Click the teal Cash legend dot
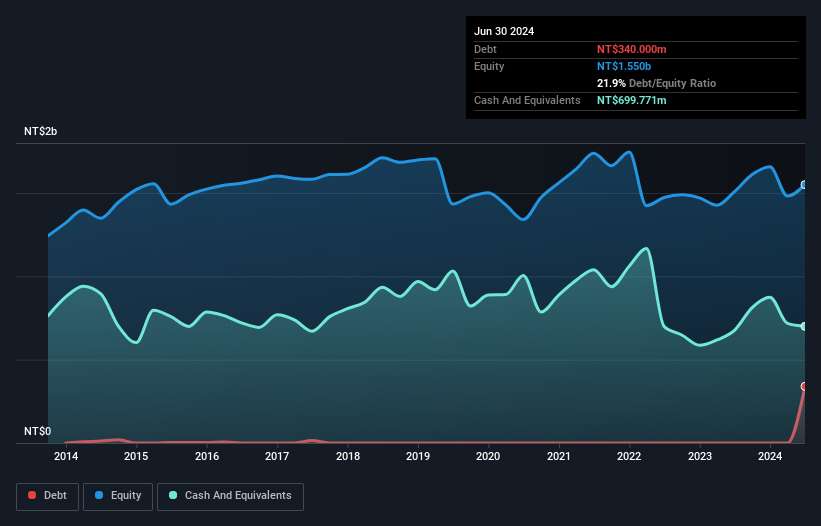Screen dimensions: 821x526 pyautogui.click(x=173, y=495)
